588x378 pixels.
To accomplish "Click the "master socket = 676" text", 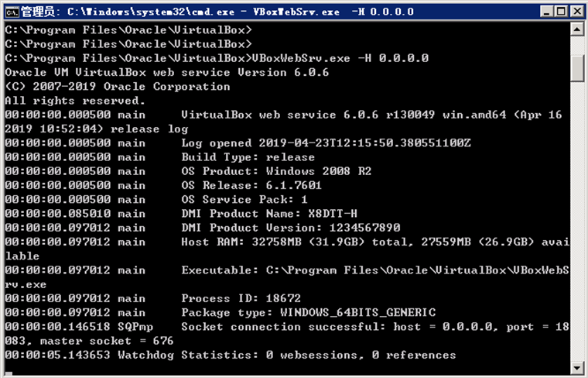I will click(x=107, y=341).
